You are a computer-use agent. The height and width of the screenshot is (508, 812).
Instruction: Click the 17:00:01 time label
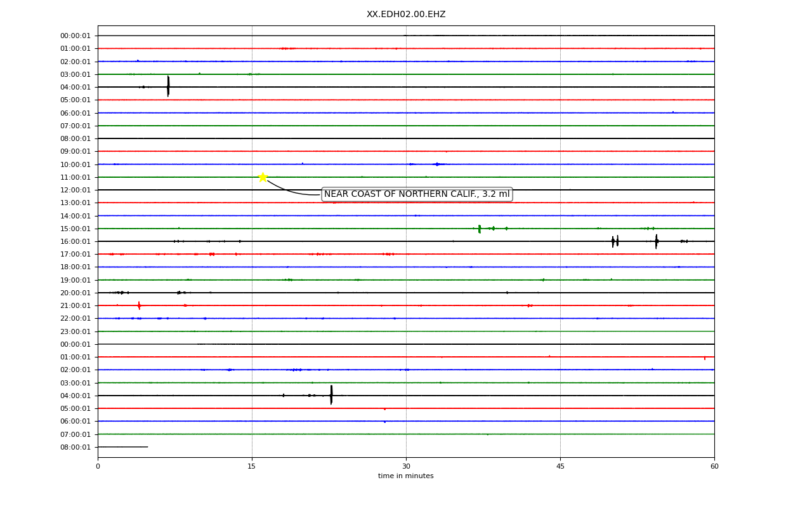point(75,255)
